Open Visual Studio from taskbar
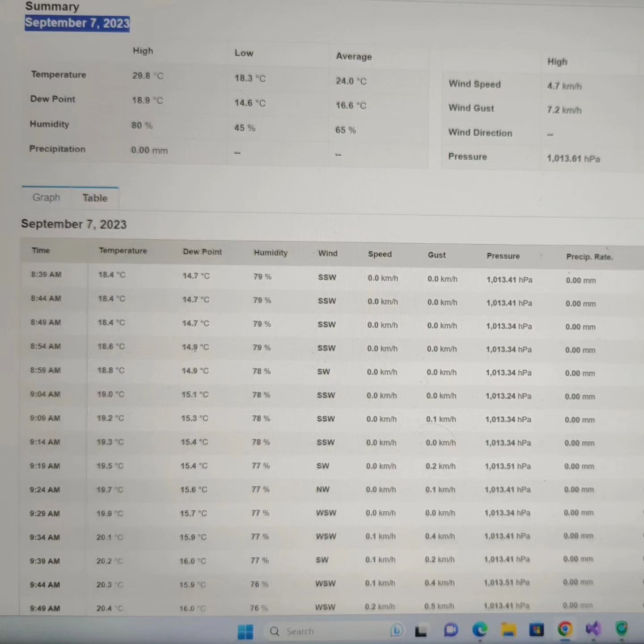This screenshot has width=644, height=644. [593, 629]
